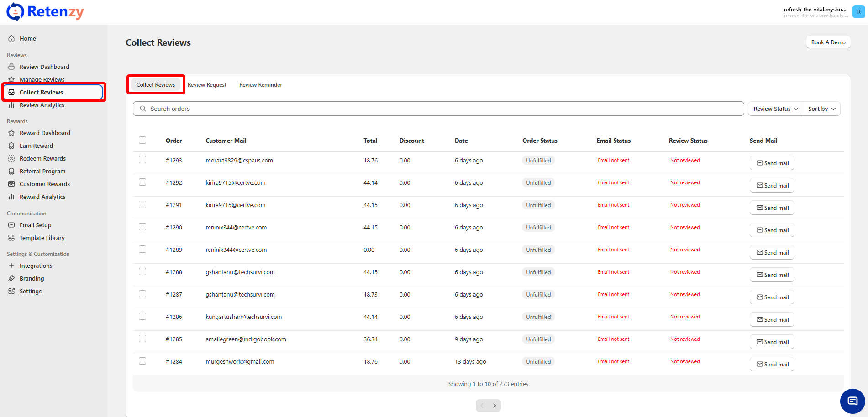Click the Earn Reward icon in sidebar
Viewport: 868px width, 417px height.
pyautogui.click(x=11, y=146)
